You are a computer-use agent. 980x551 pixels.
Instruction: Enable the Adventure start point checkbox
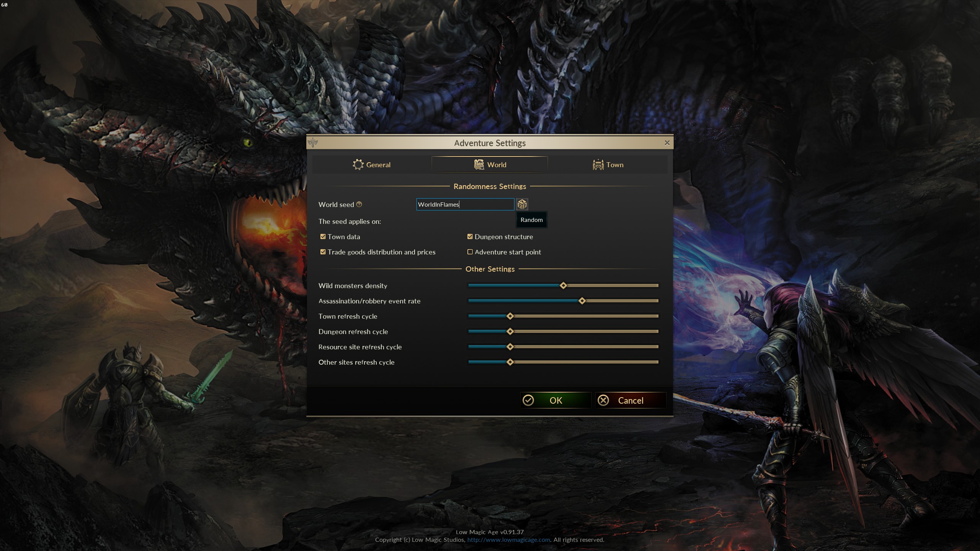tap(470, 252)
